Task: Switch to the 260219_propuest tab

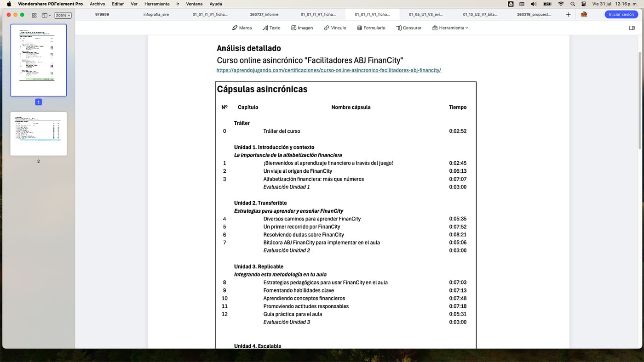Action: [534, 15]
